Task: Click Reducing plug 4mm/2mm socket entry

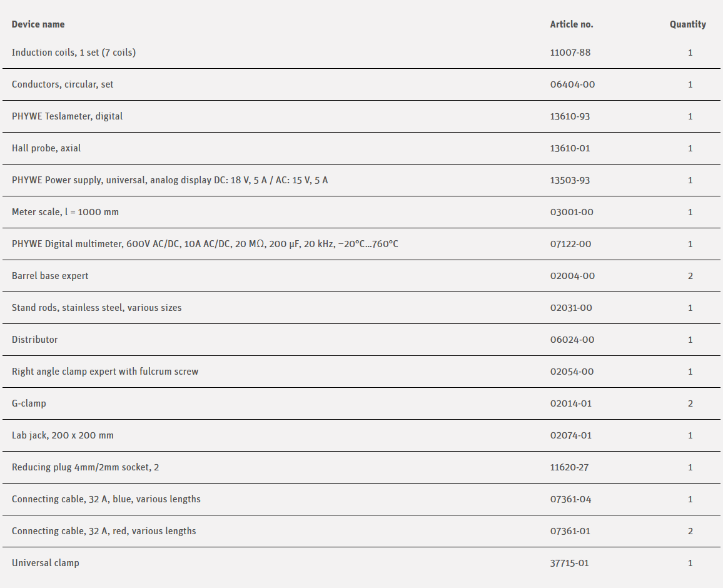Action: coord(85,467)
